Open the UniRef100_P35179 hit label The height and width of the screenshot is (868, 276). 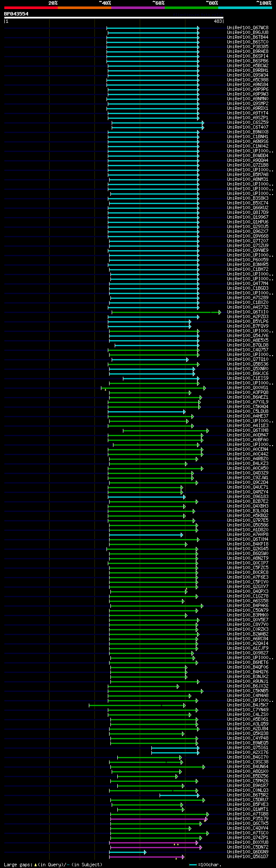click(x=248, y=818)
